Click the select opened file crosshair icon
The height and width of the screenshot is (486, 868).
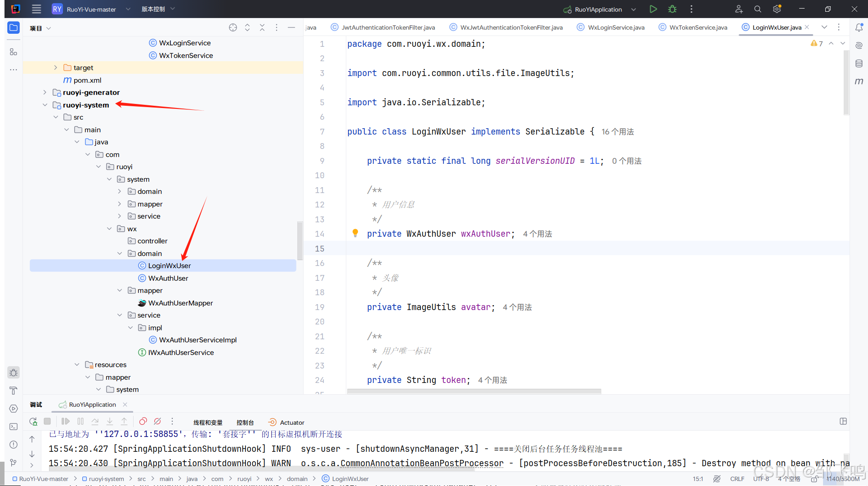click(x=233, y=27)
